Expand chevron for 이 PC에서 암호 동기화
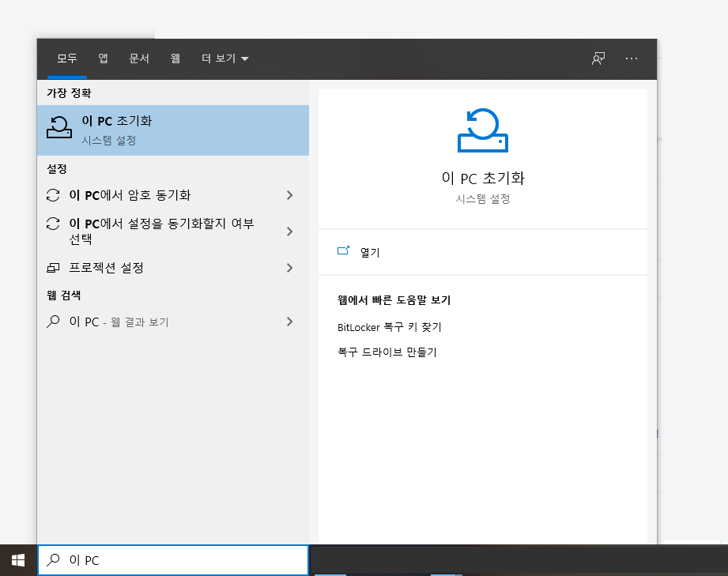The height and width of the screenshot is (576, 728). (x=290, y=195)
